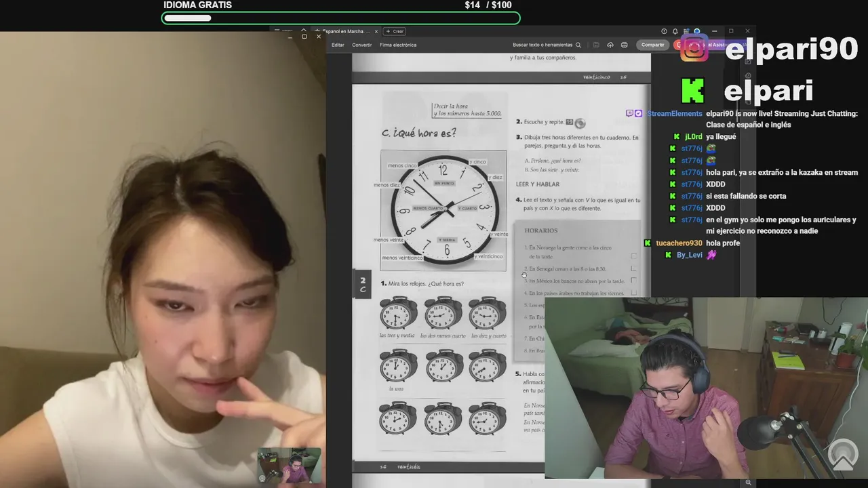Open the apps grid icon beside bell
The width and height of the screenshot is (868, 488).
pyautogui.click(x=686, y=31)
